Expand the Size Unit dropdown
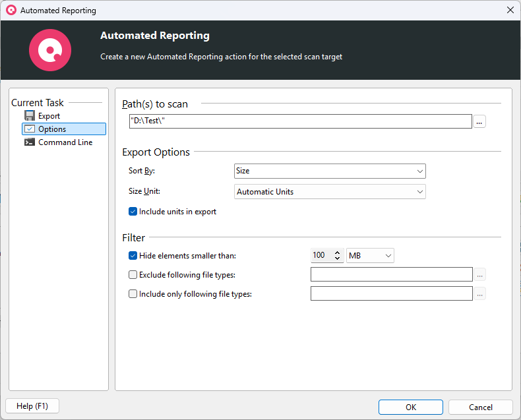Image resolution: width=521 pixels, height=420 pixels. point(330,192)
